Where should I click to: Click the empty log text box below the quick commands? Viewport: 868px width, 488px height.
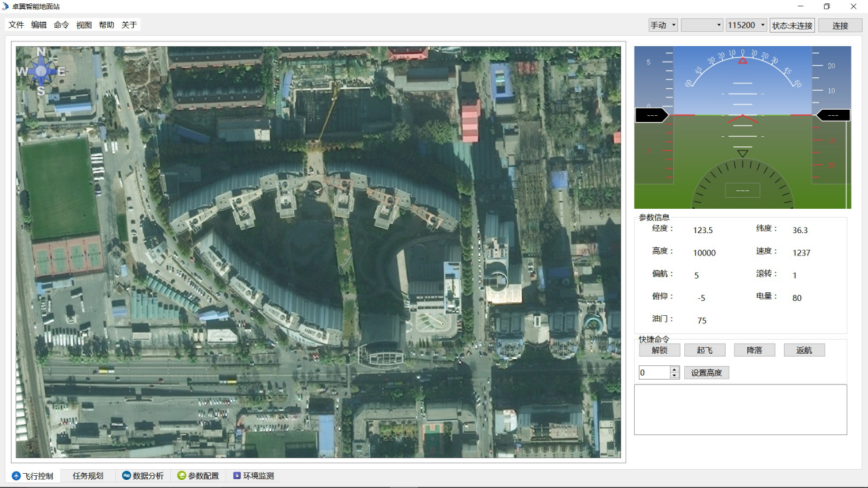point(740,409)
